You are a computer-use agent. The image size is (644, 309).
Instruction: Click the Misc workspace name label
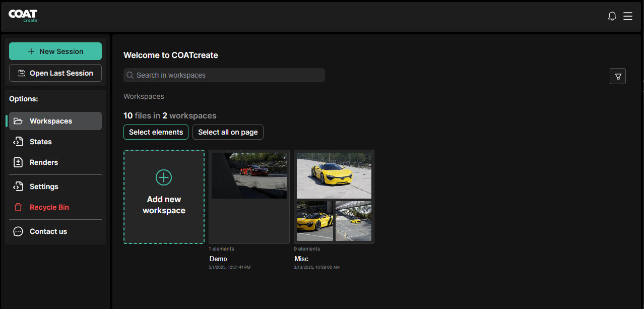click(x=301, y=259)
